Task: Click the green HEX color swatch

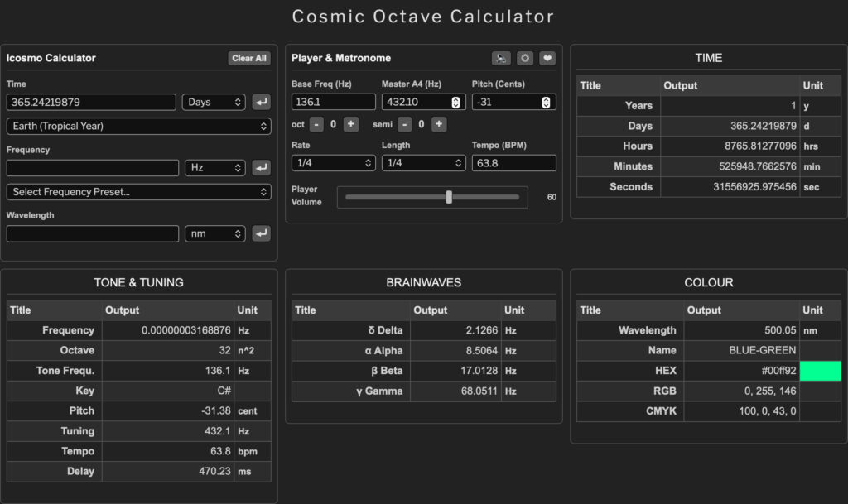Action: (x=821, y=370)
